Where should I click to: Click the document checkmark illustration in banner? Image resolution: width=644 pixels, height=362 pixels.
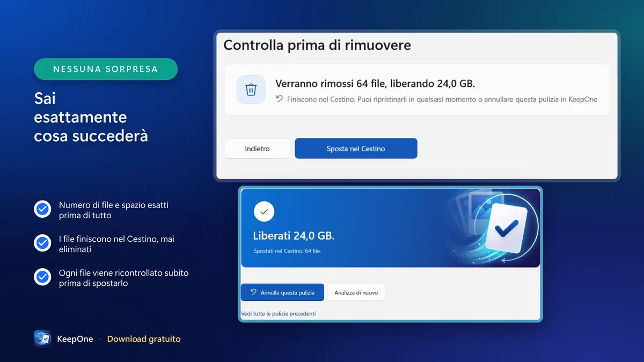(506, 228)
